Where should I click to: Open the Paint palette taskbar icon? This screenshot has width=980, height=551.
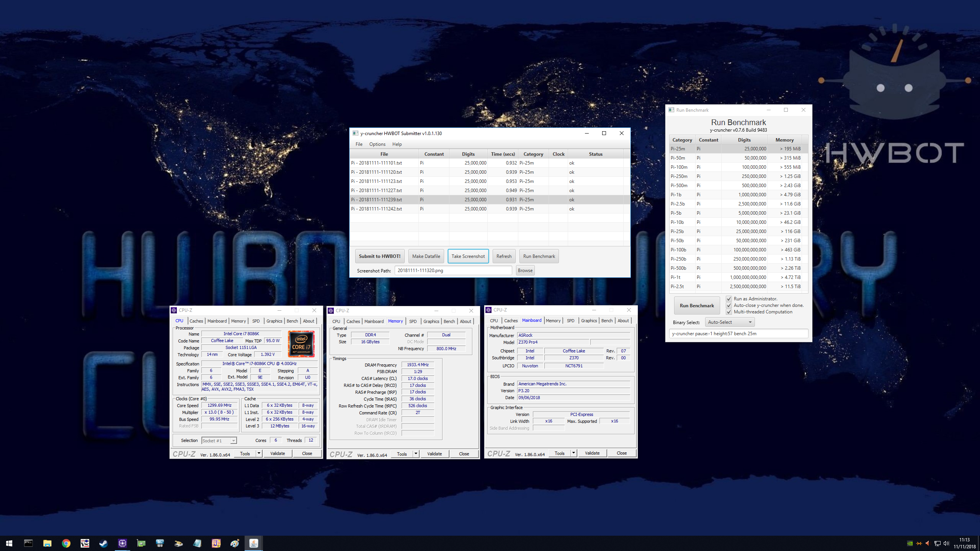coord(235,543)
